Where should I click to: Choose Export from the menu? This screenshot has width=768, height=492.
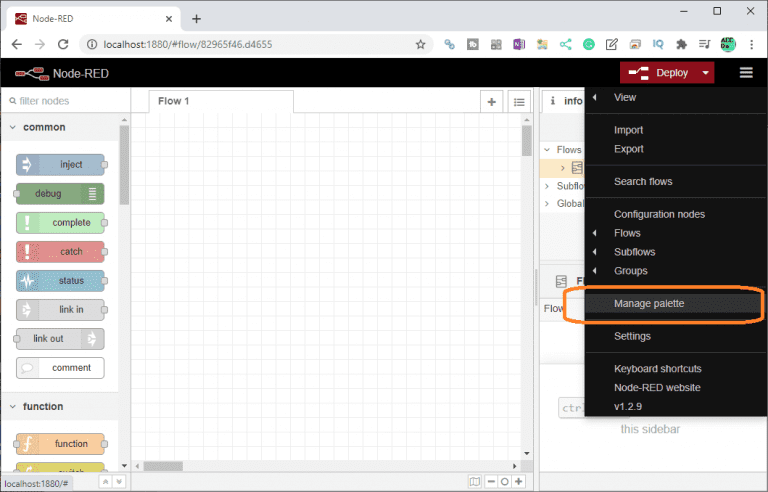(x=628, y=149)
